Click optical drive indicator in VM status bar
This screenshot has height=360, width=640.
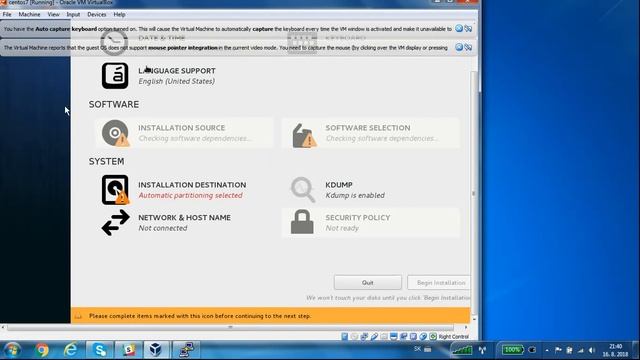pos(354,337)
